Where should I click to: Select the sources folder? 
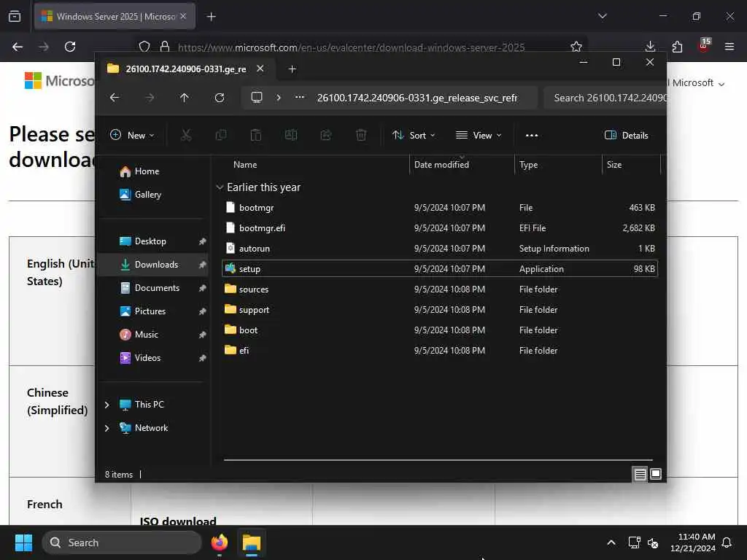click(x=439, y=289)
